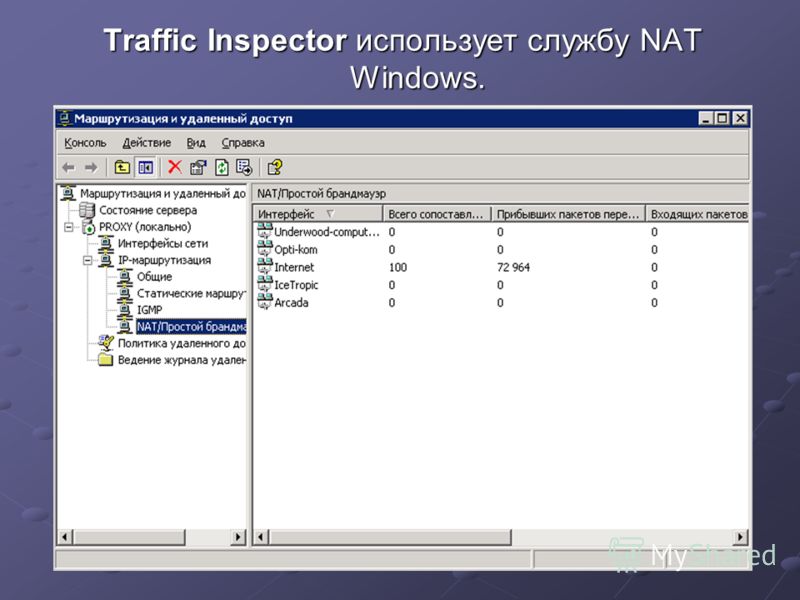Click the Help question mark icon

(x=275, y=167)
